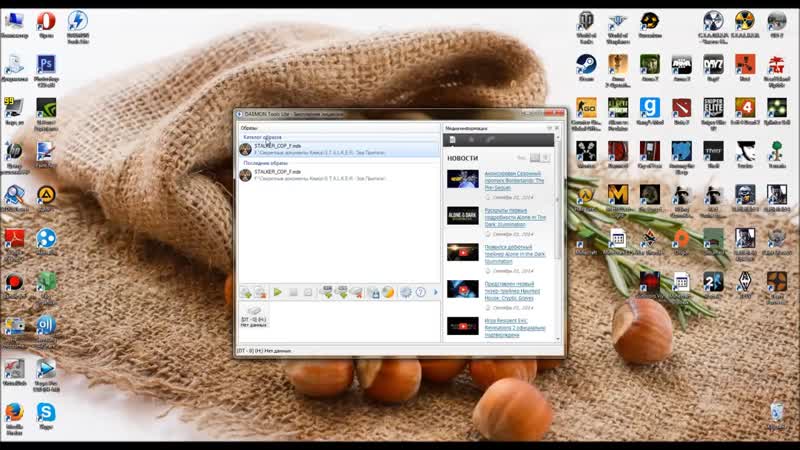This screenshot has height=450, width=800.
Task: Open the DayZ desktop shortcut
Action: 713,68
